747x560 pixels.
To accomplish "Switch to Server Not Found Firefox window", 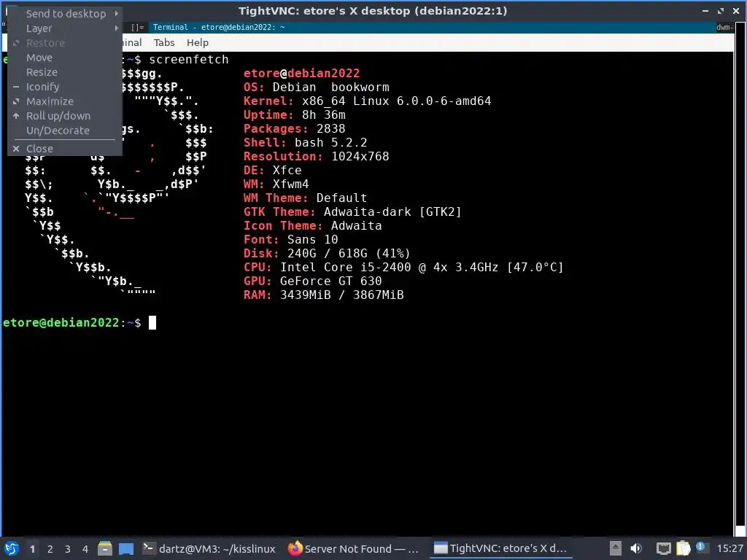I will click(x=353, y=548).
